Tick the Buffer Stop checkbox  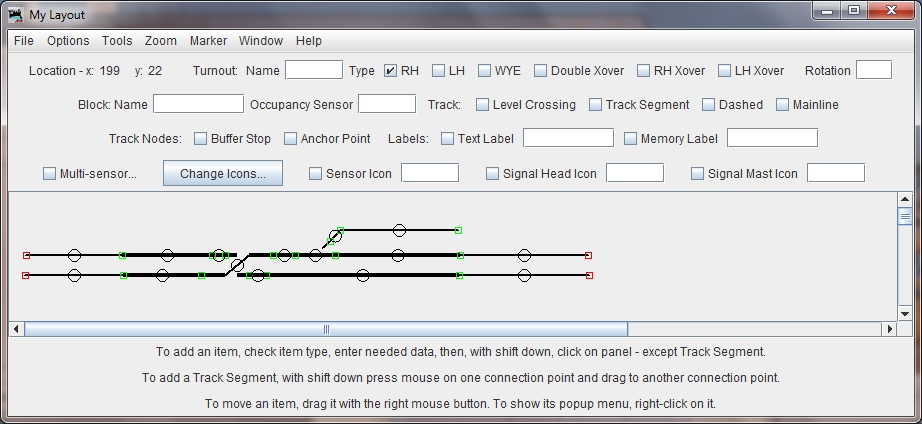(201, 139)
